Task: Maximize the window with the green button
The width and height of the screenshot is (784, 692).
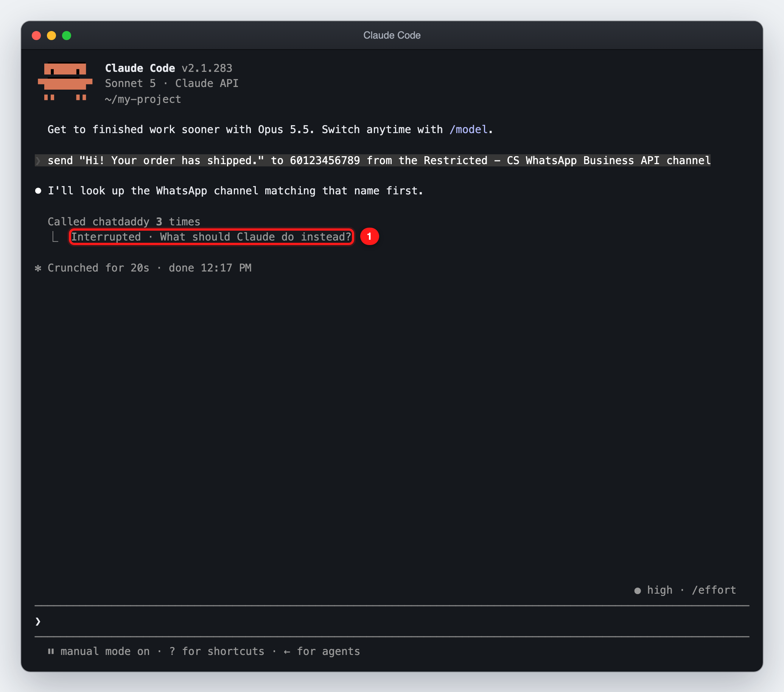Action: click(67, 36)
